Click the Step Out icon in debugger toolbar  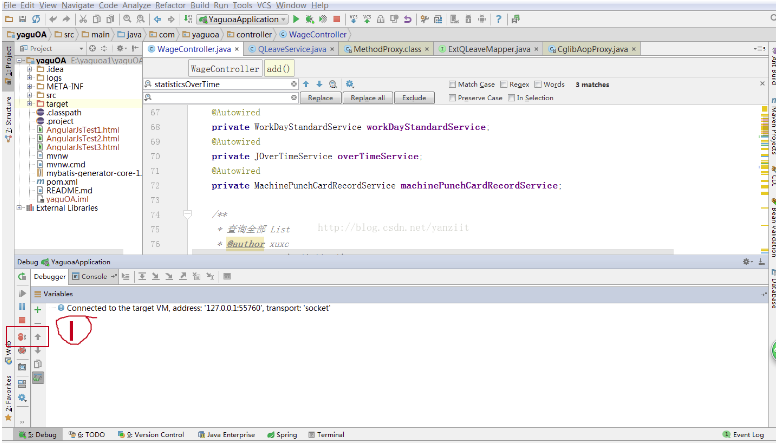183,276
